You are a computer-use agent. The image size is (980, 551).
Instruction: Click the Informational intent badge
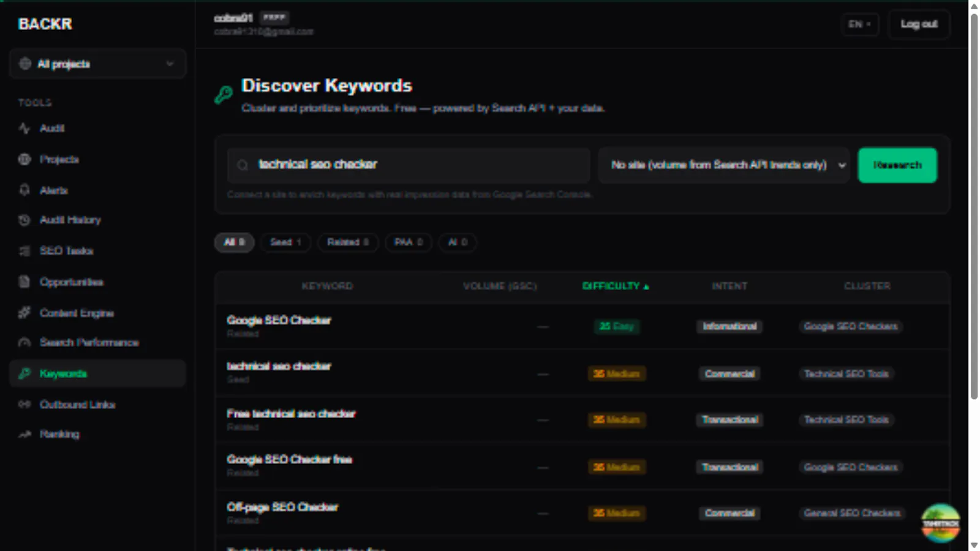tap(729, 326)
